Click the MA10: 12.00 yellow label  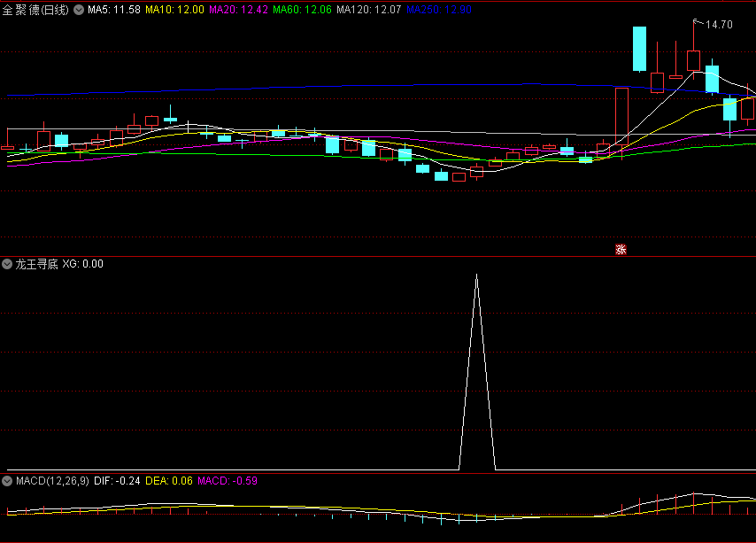click(174, 10)
